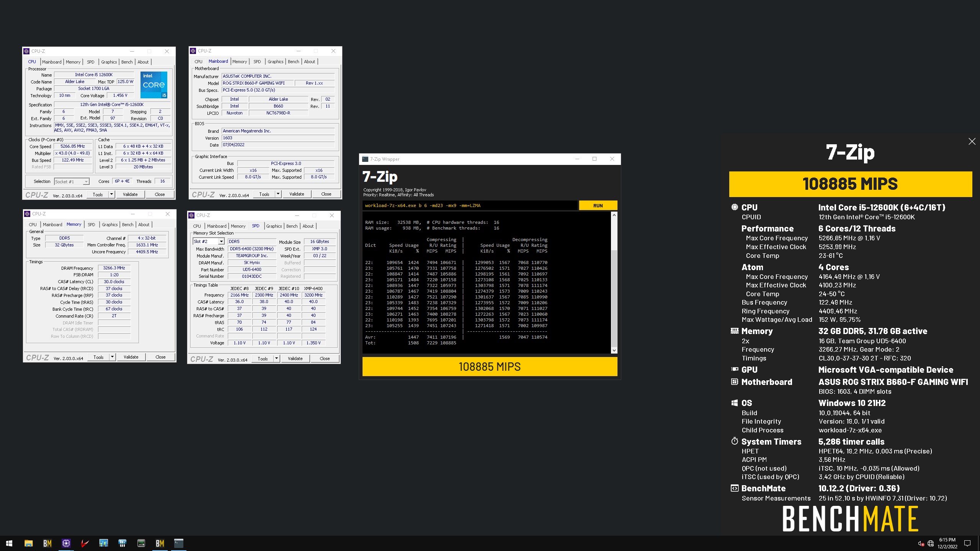Click the ROG STRIX B660-F GAMING WIFI model field
980x551 pixels.
pos(258,83)
